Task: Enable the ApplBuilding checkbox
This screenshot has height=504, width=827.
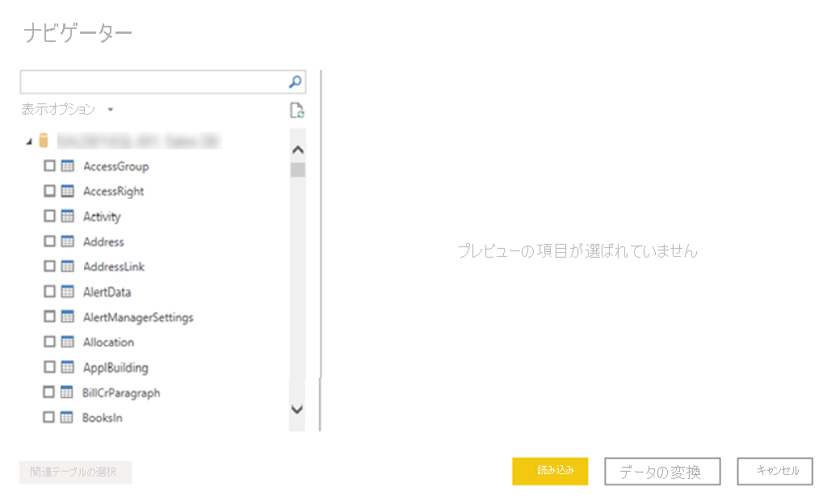Action: pos(49,367)
